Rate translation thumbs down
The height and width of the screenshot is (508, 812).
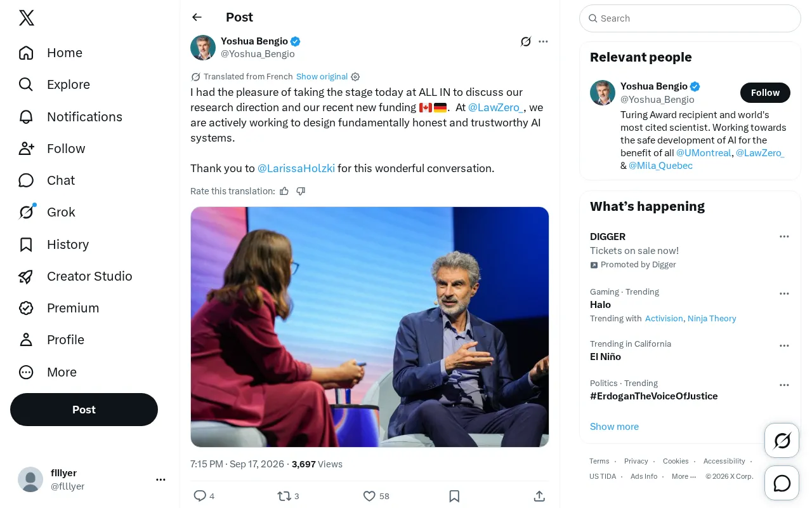[301, 191]
